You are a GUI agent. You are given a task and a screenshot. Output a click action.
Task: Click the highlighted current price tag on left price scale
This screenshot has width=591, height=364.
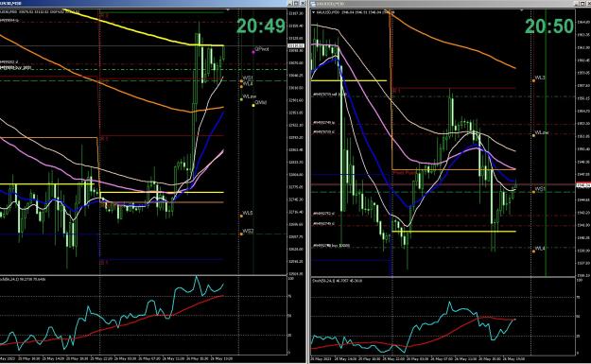[296, 45]
